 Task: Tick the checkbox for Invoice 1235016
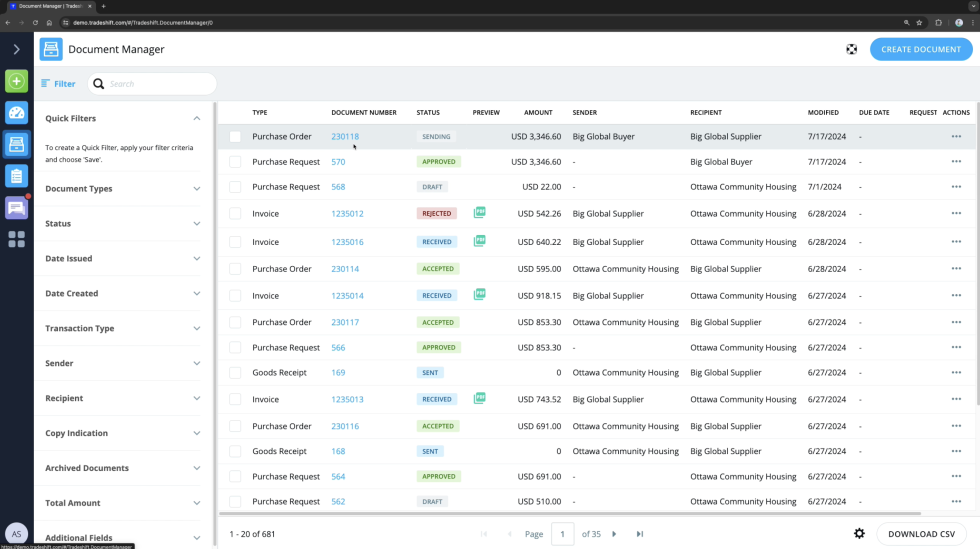[235, 242]
